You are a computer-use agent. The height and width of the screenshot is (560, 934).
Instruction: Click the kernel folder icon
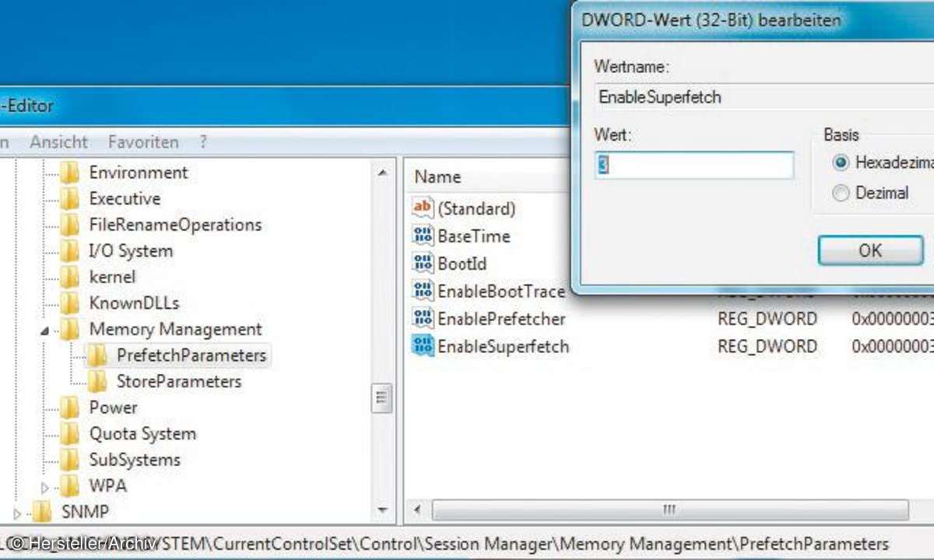pyautogui.click(x=70, y=277)
